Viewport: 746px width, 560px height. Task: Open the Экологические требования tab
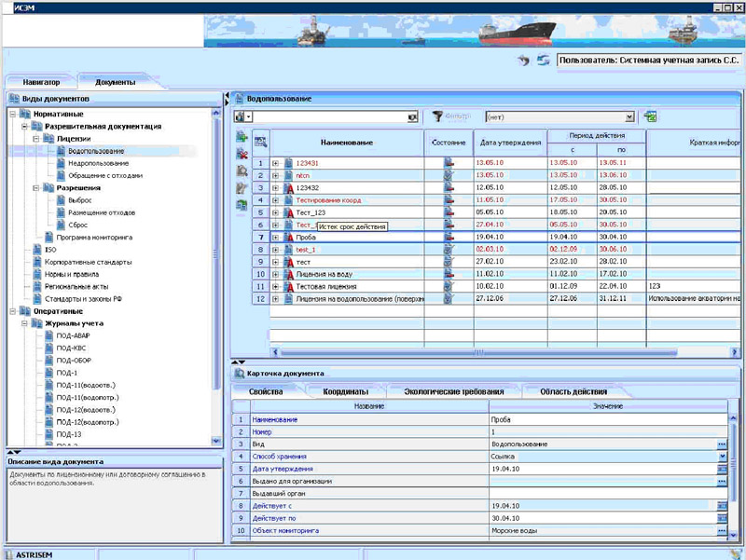click(x=453, y=391)
